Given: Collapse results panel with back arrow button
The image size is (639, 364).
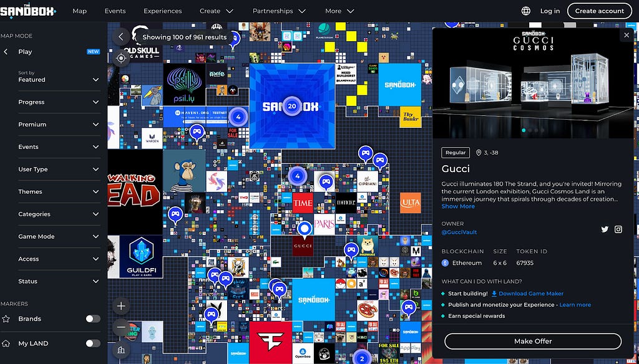Looking at the screenshot, I should tap(121, 37).
